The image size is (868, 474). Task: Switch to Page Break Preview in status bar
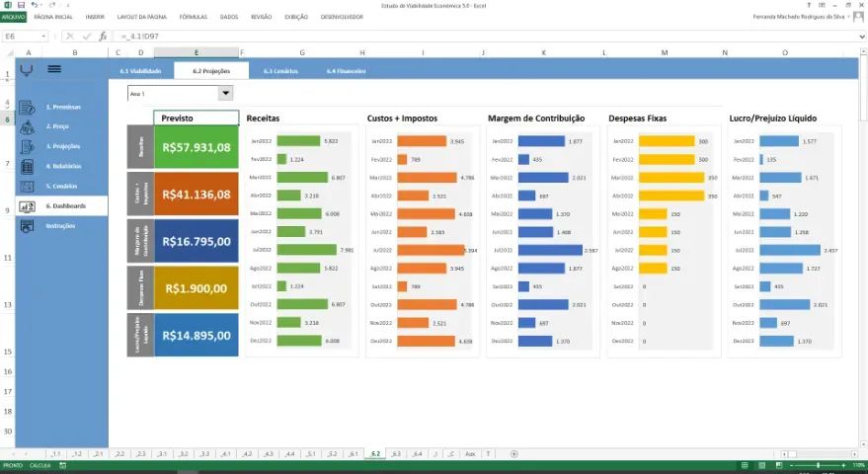(779, 466)
